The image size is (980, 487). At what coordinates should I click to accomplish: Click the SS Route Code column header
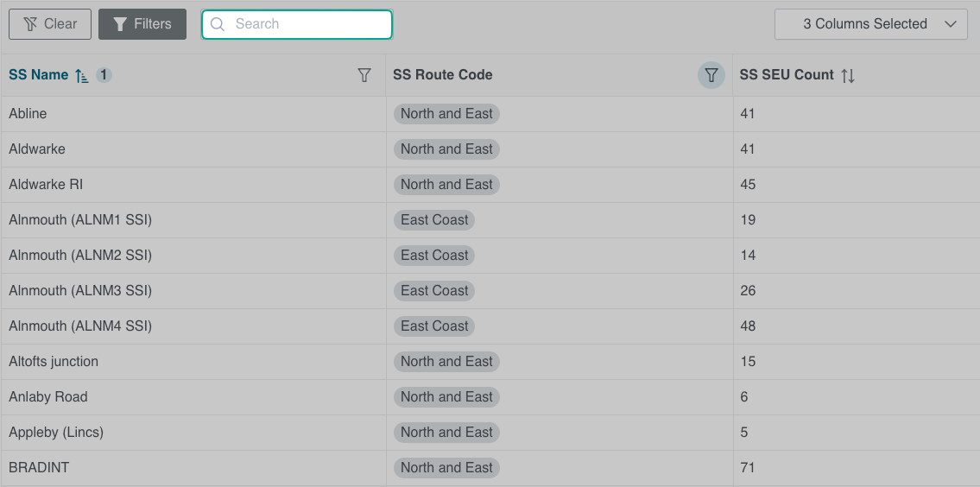pyautogui.click(x=443, y=75)
